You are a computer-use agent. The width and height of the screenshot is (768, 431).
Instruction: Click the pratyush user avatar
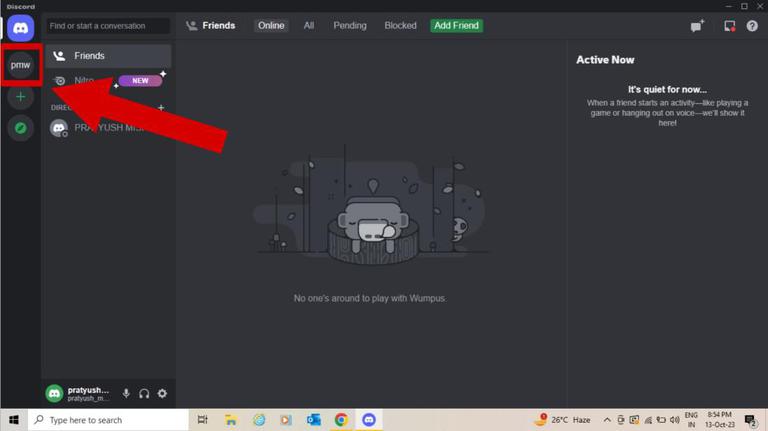[x=54, y=393]
